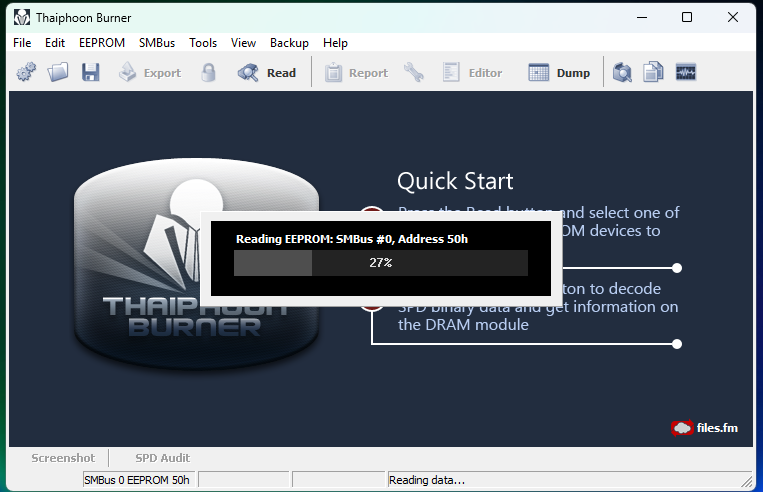Maximize the Thaiphoon Burner window
This screenshot has width=763, height=492.
(687, 18)
